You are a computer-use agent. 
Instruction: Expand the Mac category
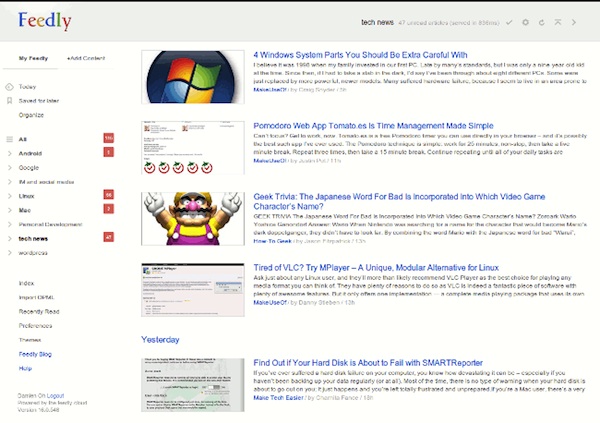point(10,210)
